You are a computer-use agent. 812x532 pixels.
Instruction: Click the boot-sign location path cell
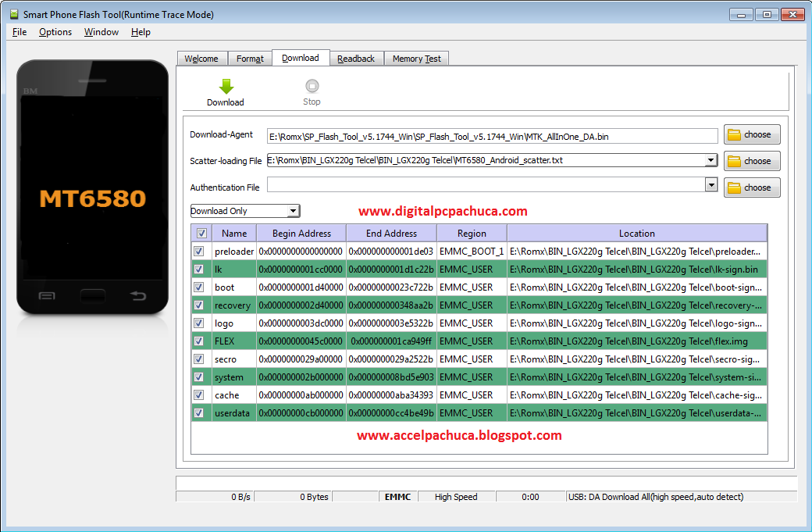pyautogui.click(x=637, y=287)
